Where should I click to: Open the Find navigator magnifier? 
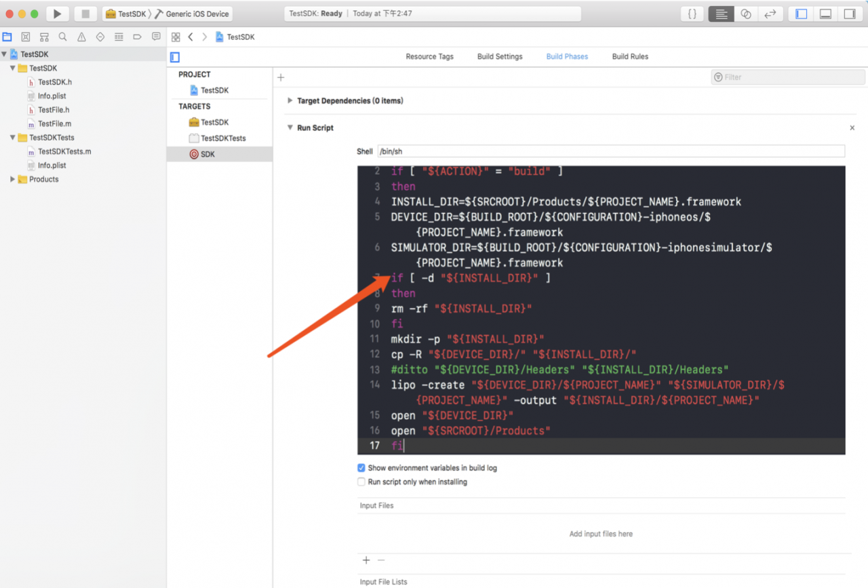click(x=62, y=37)
